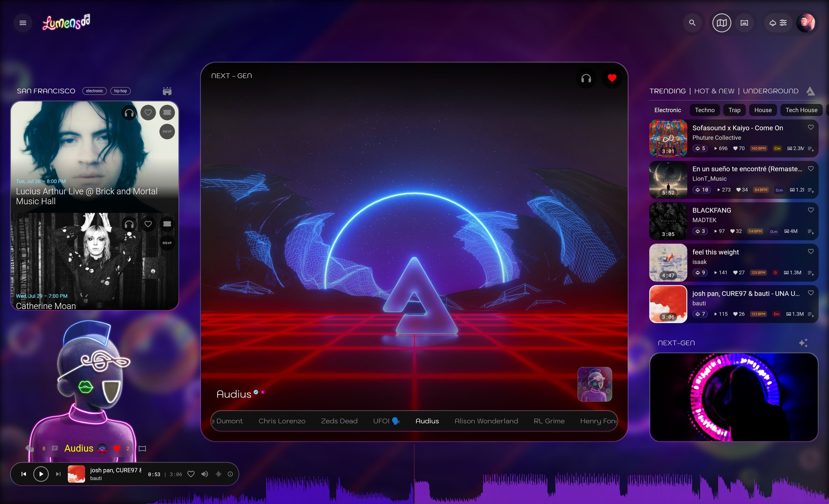Click dice icon beside Audius avatar
The width and height of the screenshot is (829, 504).
coord(29,448)
